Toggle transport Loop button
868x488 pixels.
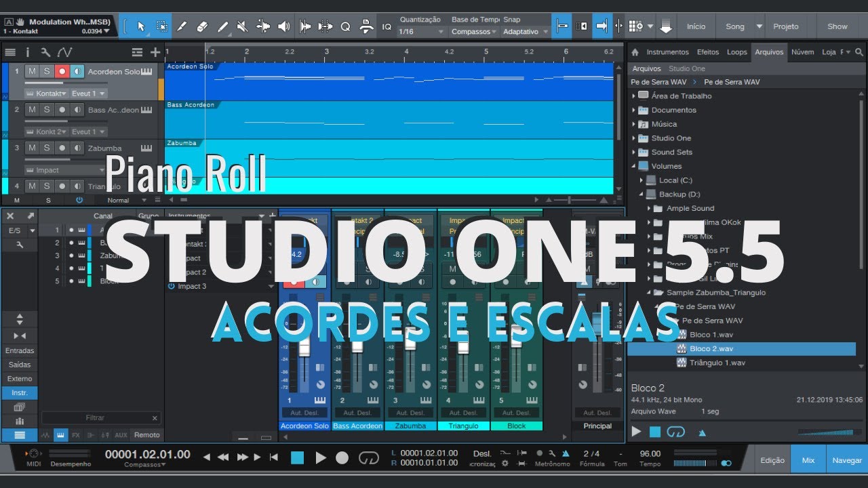coord(369,458)
